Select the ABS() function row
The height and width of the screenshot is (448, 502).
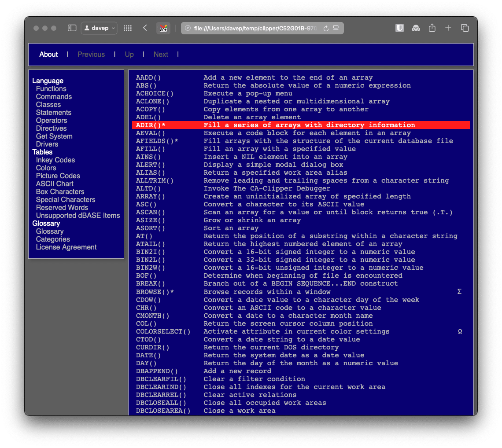pyautogui.click(x=301, y=85)
